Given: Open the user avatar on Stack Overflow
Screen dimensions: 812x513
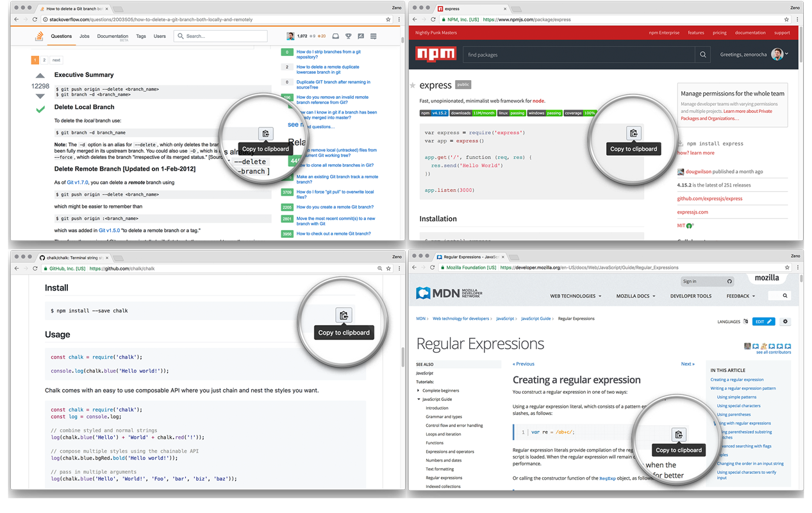Looking at the screenshot, I should tap(291, 37).
